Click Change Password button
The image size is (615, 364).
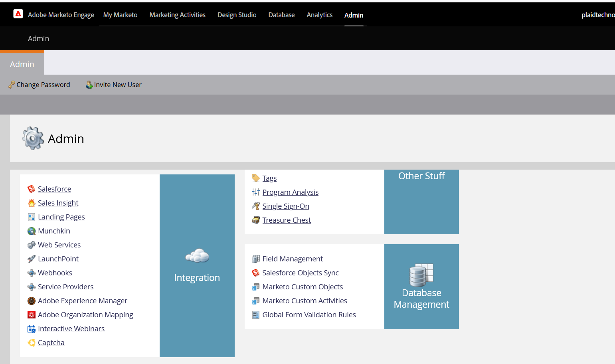coord(39,85)
